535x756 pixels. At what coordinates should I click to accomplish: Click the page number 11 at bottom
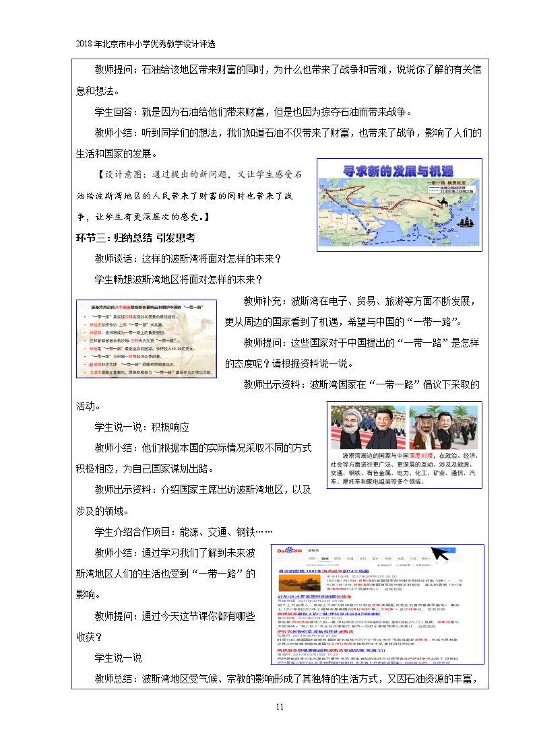[x=280, y=706]
